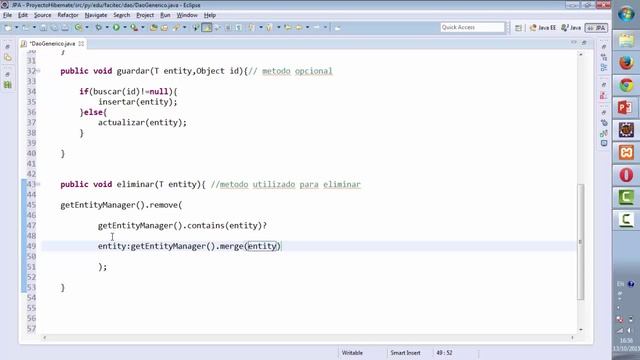The height and width of the screenshot is (360, 640).
Task: Click the 'metodo opcional' comment text
Action: pos(297,71)
